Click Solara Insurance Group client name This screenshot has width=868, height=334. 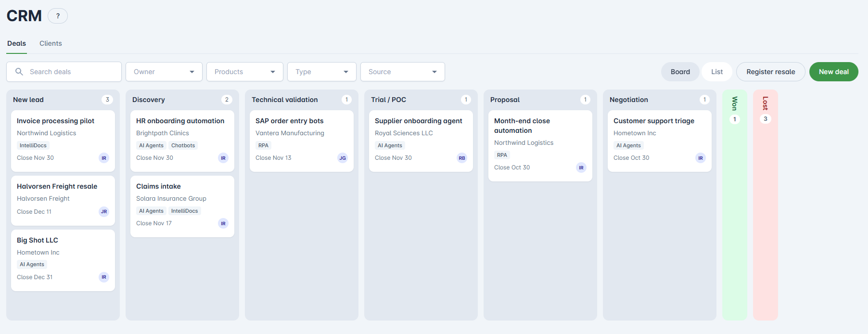[171, 199]
